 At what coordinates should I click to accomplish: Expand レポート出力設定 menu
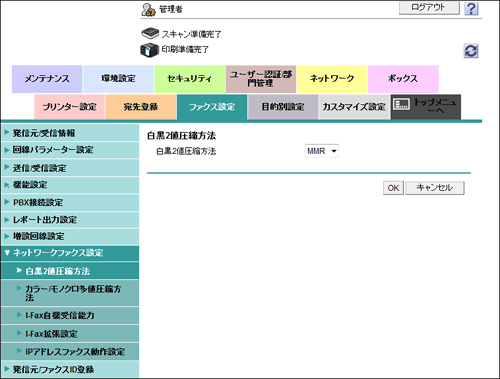(70, 220)
